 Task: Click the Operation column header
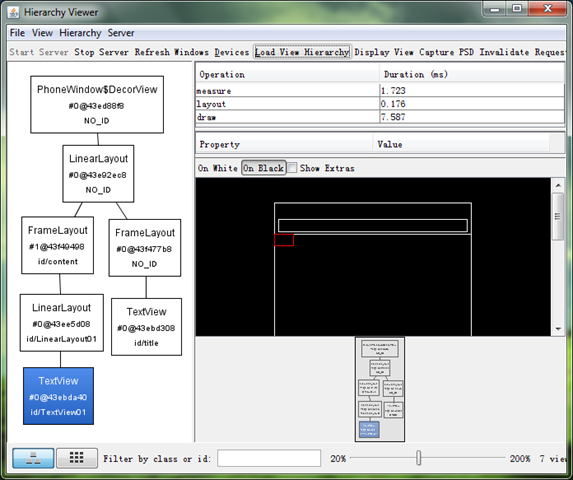pyautogui.click(x=288, y=75)
